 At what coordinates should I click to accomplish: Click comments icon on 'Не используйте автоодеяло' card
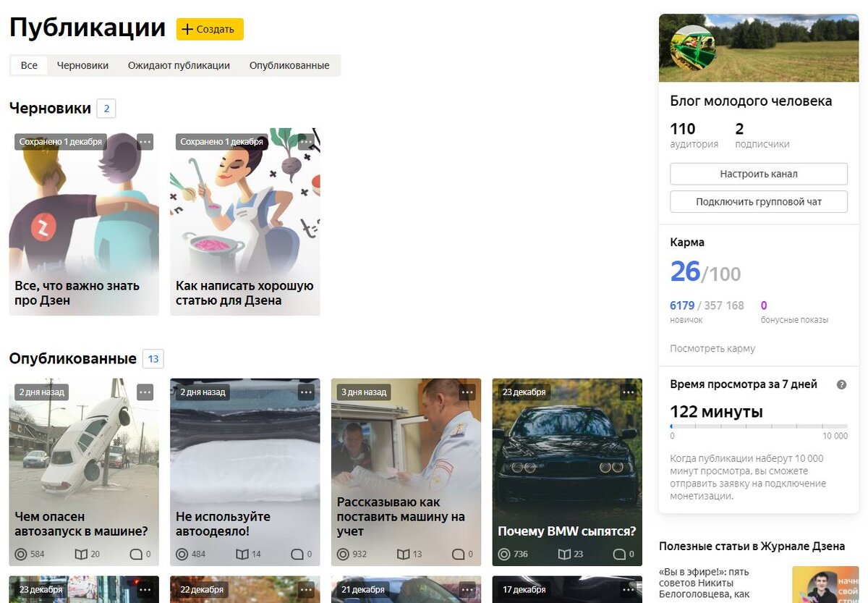click(297, 554)
